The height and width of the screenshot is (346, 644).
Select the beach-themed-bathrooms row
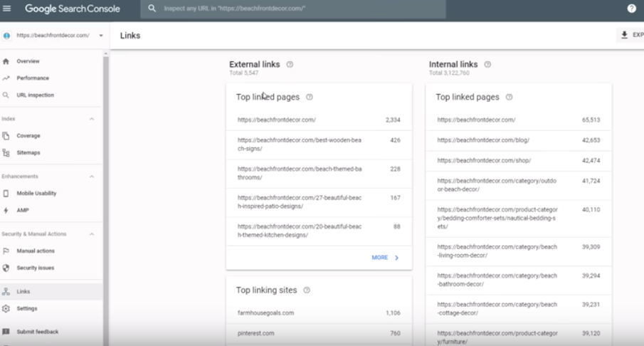coord(319,174)
